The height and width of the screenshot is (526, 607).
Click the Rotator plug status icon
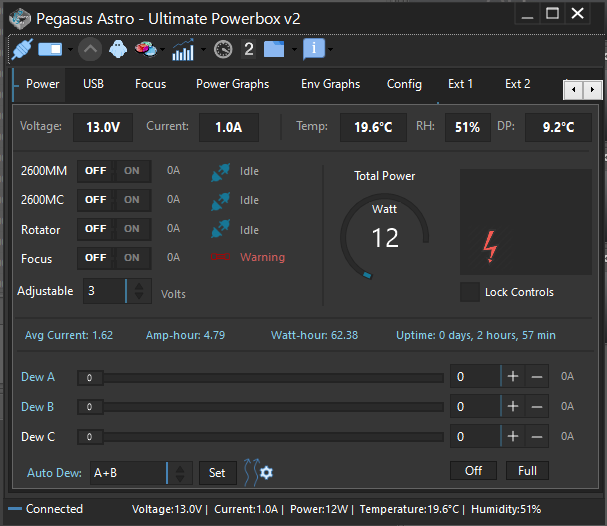point(221,228)
